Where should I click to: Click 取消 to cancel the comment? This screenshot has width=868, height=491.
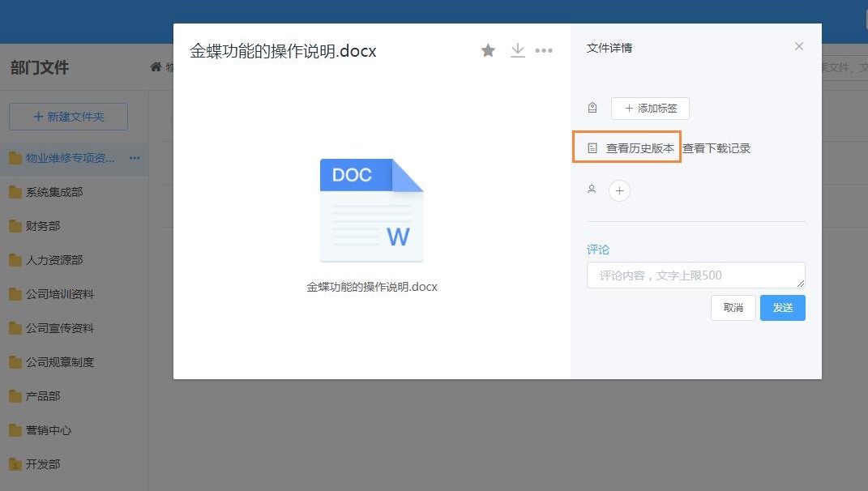tap(733, 308)
